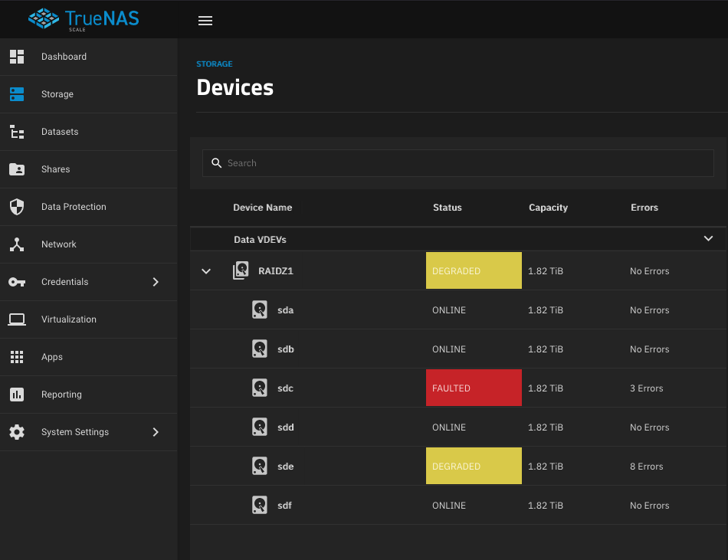Click the Reporting chart icon
Image resolution: width=728 pixels, height=560 pixels.
pos(17,395)
